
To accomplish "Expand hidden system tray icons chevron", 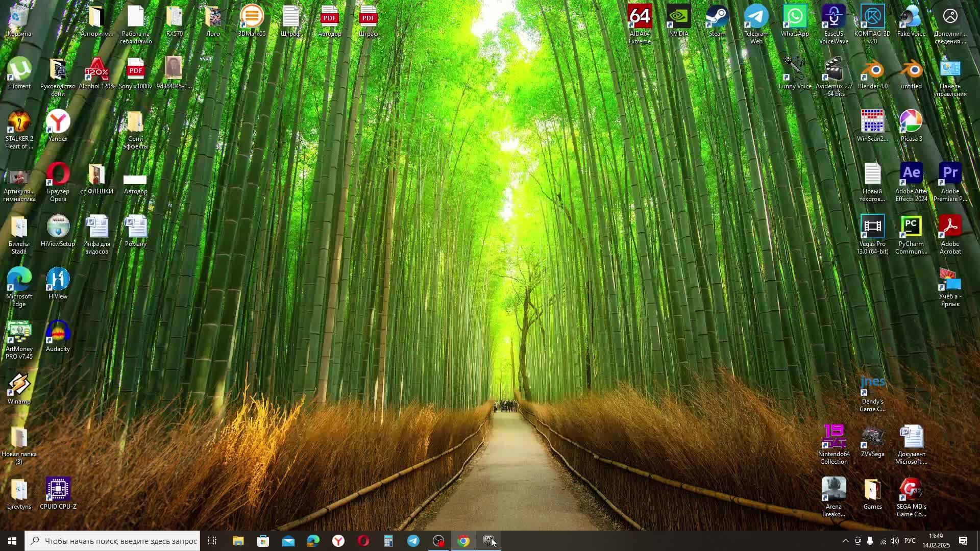I will (x=845, y=541).
